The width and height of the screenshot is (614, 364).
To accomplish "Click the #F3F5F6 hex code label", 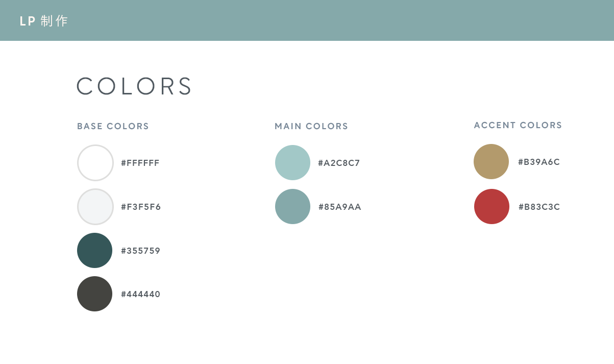I will point(141,207).
